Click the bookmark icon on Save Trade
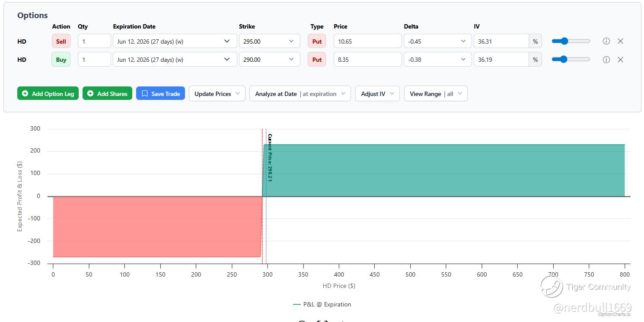 (x=145, y=93)
